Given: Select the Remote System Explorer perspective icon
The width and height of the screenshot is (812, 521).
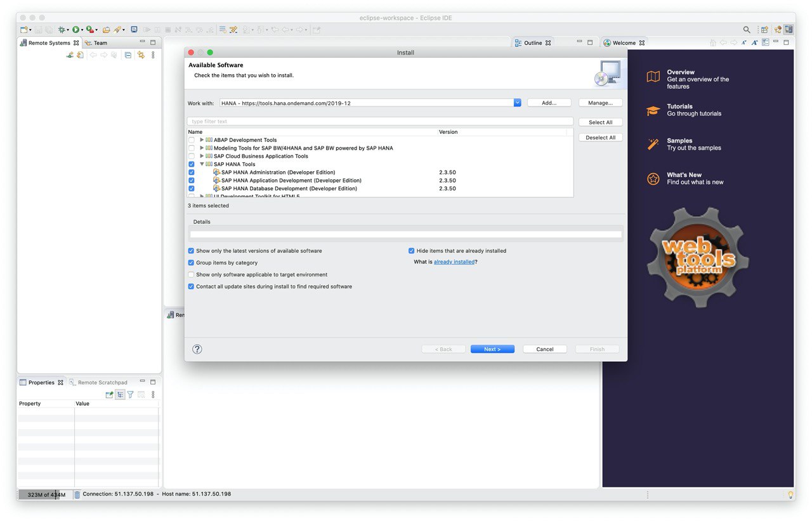Looking at the screenshot, I should (789, 30).
